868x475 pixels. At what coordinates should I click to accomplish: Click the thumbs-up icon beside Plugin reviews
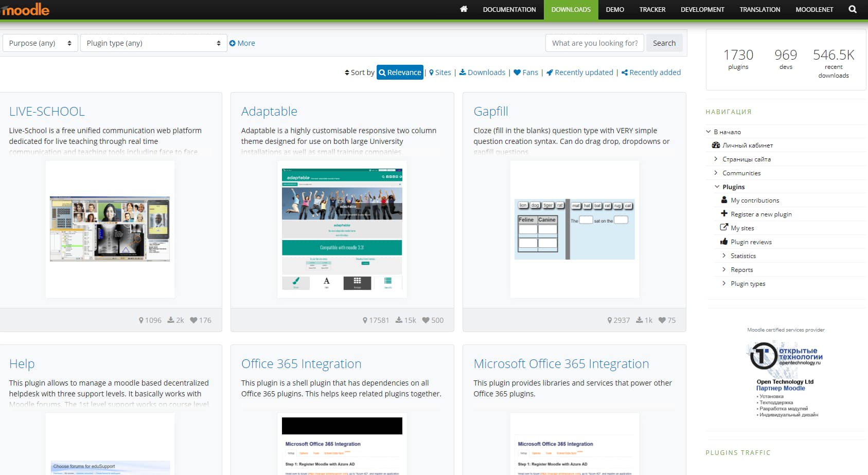pos(724,242)
